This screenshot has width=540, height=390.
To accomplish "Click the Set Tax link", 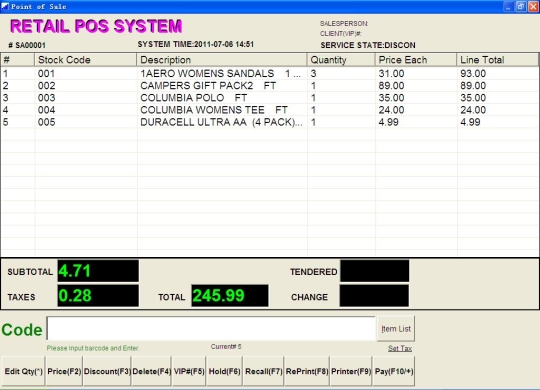I will click(x=400, y=348).
